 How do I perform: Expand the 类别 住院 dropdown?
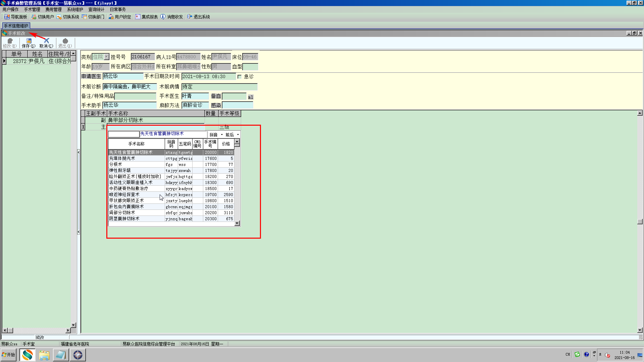[106, 57]
